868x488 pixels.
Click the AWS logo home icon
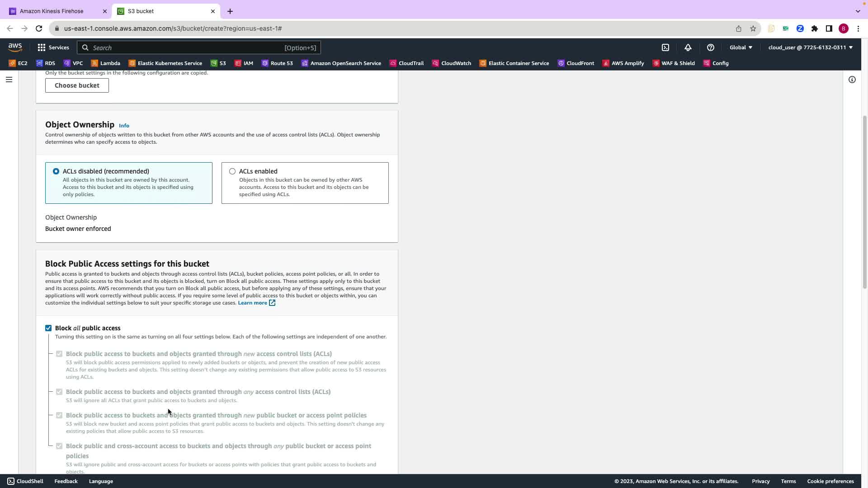pos(15,47)
